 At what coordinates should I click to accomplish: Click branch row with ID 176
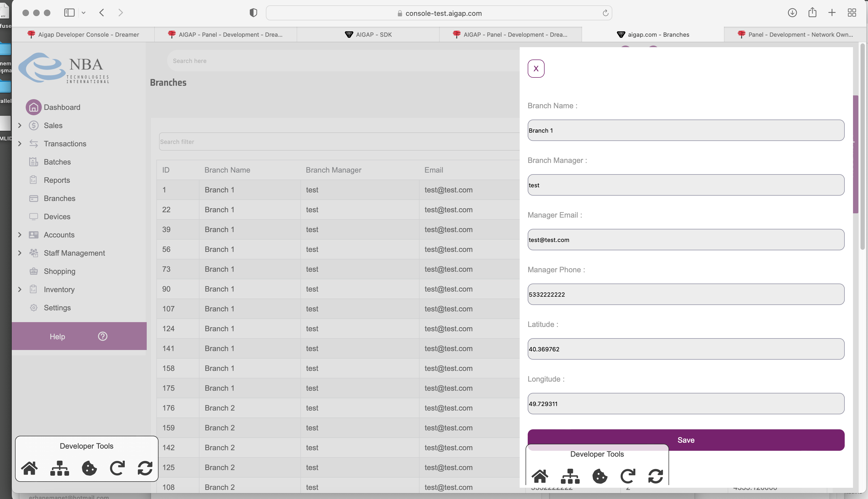338,408
